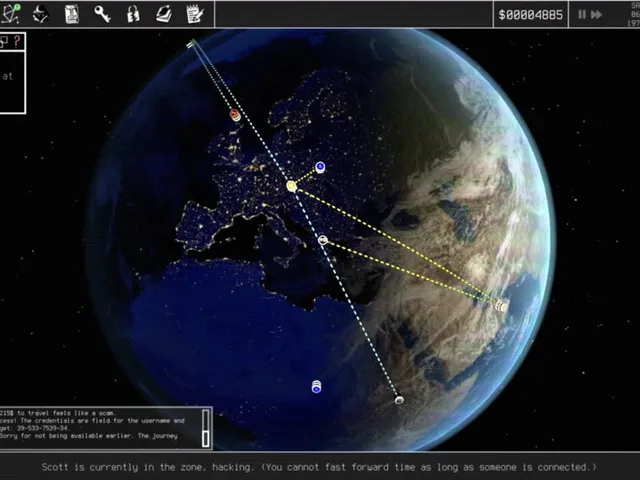Select the key credentials icon
The image size is (640, 480).
point(102,14)
